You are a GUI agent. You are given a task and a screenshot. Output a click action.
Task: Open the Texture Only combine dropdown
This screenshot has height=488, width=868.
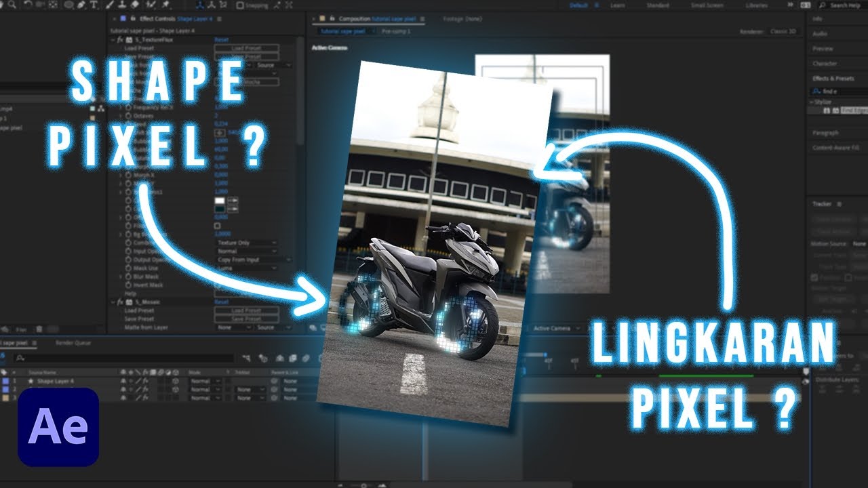(247, 243)
